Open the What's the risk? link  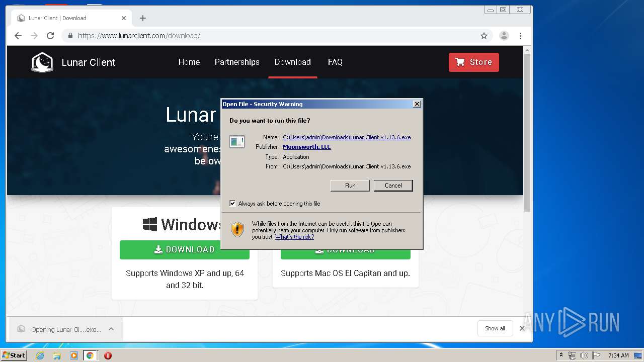coord(294,237)
